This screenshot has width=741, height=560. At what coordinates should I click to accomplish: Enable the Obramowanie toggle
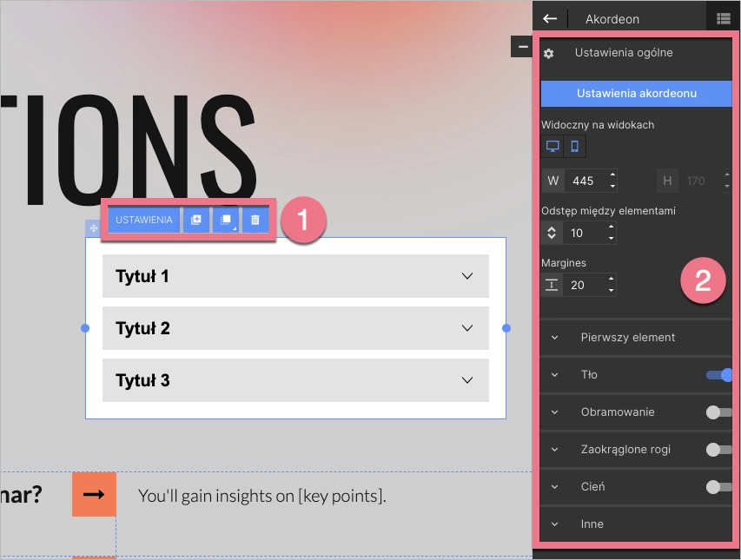[719, 412]
